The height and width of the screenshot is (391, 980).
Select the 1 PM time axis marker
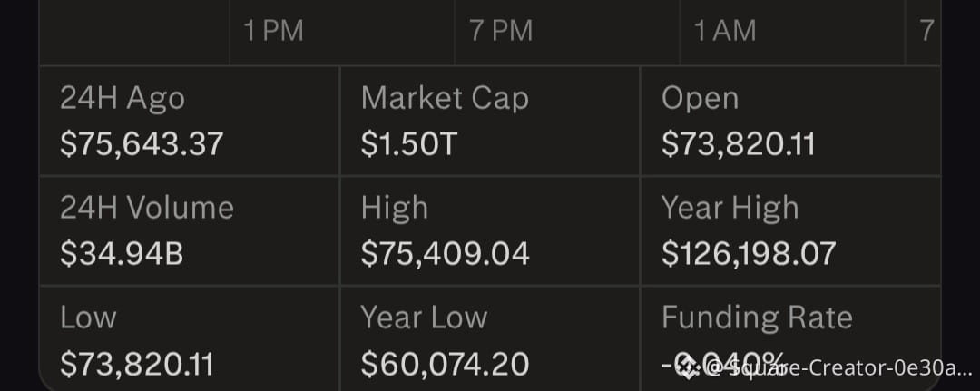(x=273, y=32)
